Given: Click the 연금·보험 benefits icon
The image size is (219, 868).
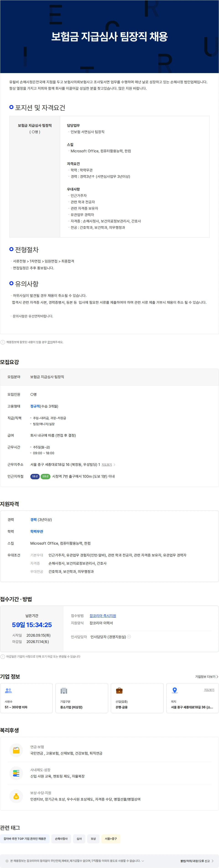Looking at the screenshot, I should [16, 750].
